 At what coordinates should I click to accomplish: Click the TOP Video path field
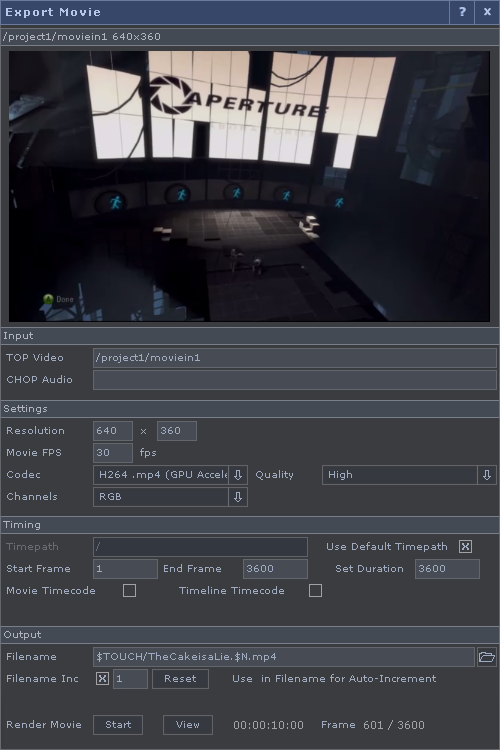(295, 358)
